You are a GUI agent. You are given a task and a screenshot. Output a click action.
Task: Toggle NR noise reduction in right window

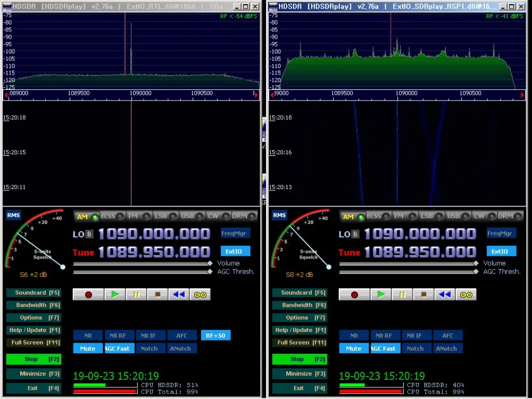[x=354, y=336]
